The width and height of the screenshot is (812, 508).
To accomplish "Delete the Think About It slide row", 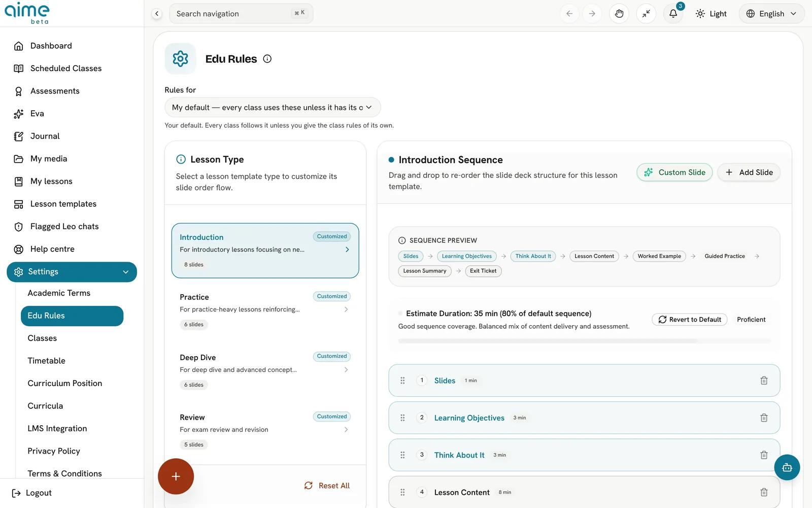I will click(764, 455).
